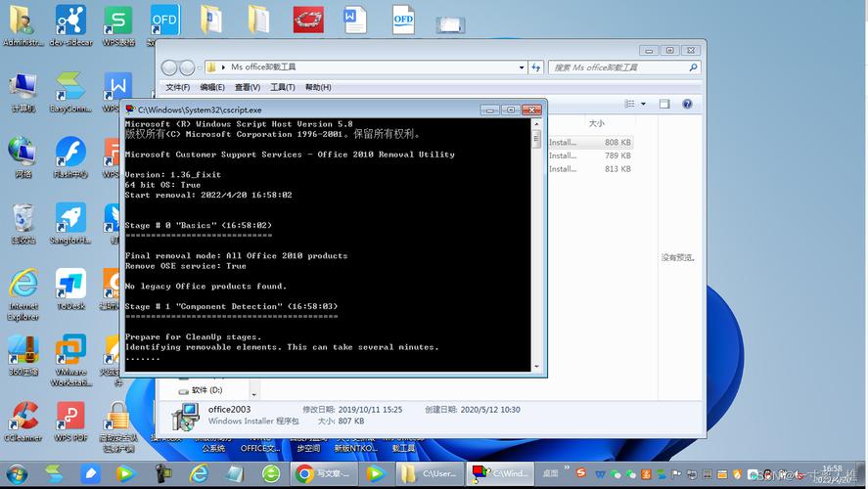Switch to Chrome 写文章 taskbar button
This screenshot has height=489, width=868.
[x=323, y=474]
